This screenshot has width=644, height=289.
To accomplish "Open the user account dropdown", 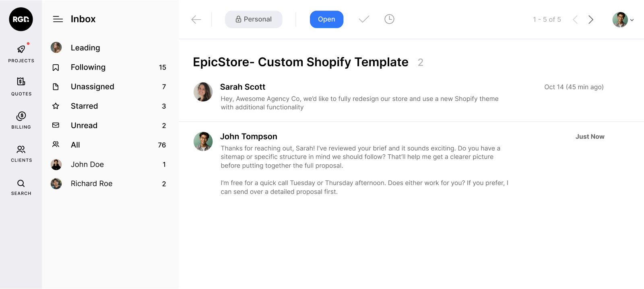I will pos(623,20).
